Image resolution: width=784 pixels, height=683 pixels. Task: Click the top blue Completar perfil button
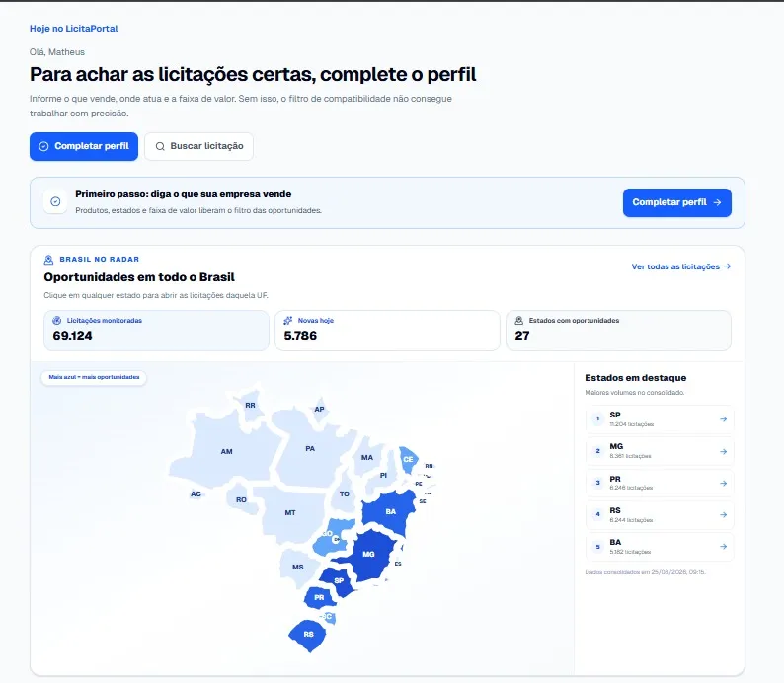[x=84, y=146]
